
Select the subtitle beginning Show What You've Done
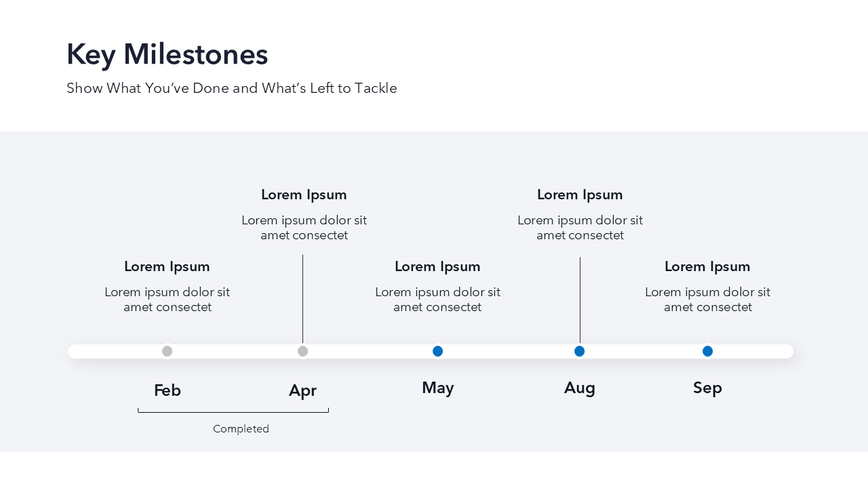232,88
